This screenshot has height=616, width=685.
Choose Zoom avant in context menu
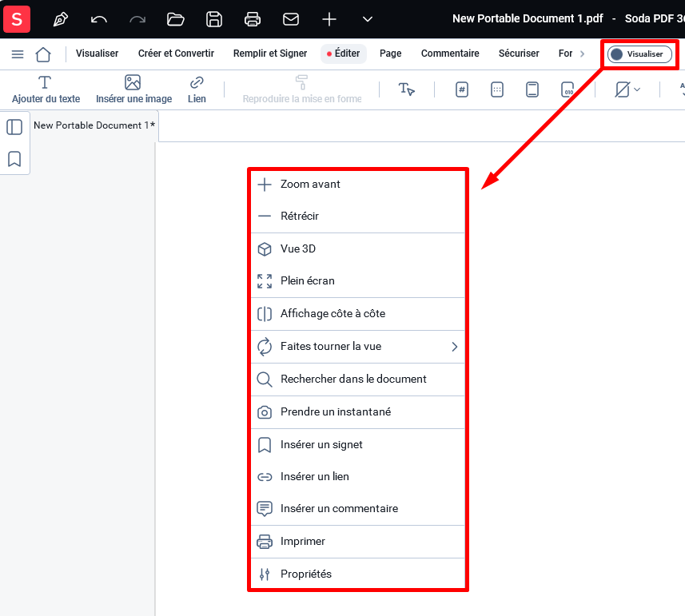point(358,185)
